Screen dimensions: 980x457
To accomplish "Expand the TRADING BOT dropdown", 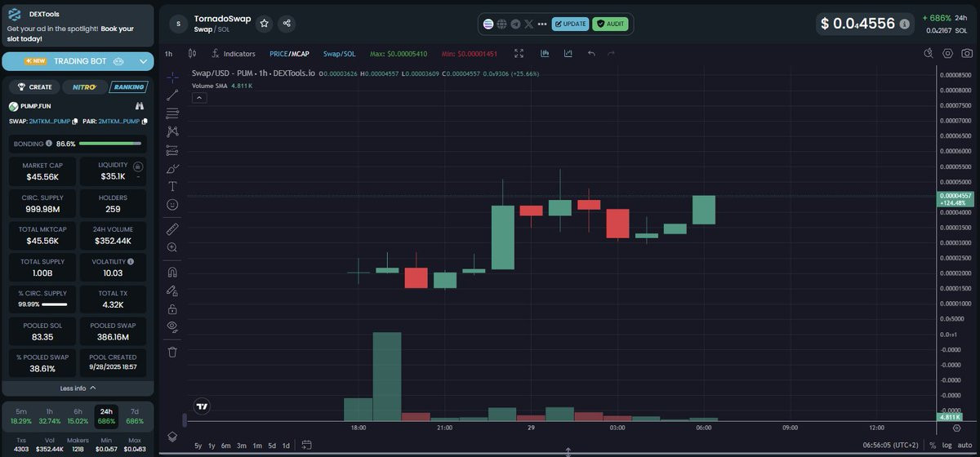I will 144,61.
